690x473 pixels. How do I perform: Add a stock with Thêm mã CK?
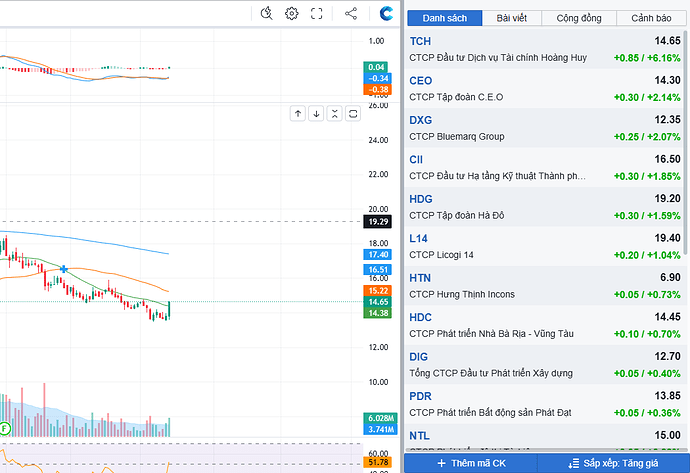click(x=471, y=463)
